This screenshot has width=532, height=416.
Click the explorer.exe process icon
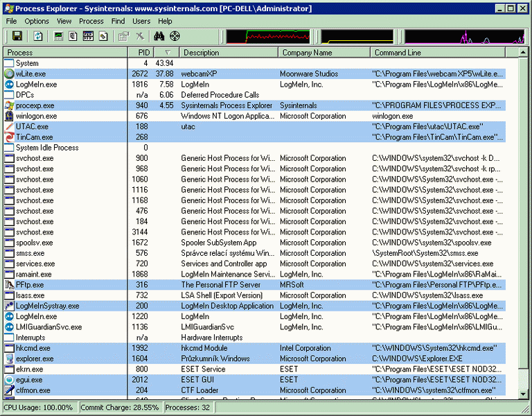pyautogui.click(x=10, y=358)
